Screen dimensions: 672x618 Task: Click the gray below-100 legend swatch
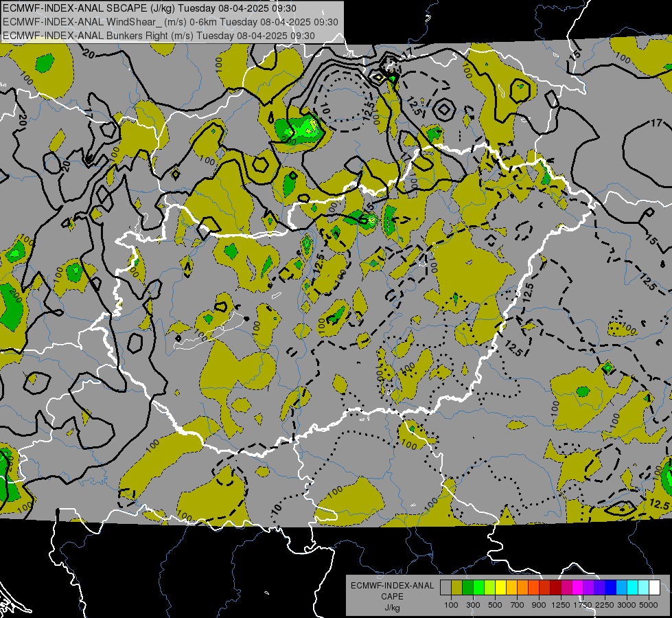click(445, 588)
